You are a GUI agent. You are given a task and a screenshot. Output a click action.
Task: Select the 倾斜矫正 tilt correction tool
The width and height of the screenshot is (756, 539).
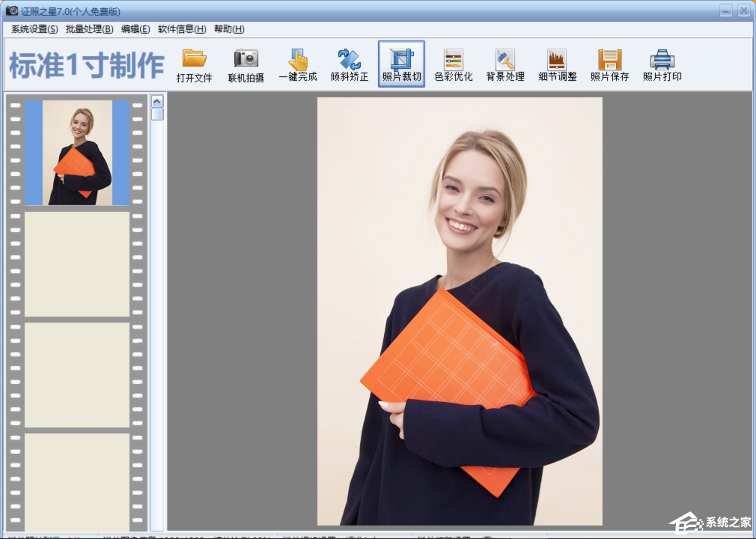(x=349, y=65)
